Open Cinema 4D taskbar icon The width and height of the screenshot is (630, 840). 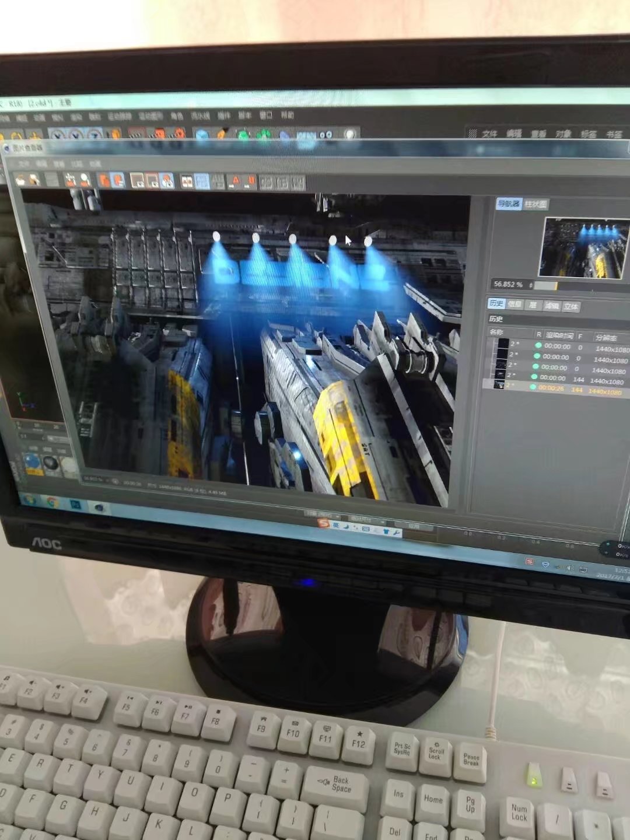pos(99,508)
